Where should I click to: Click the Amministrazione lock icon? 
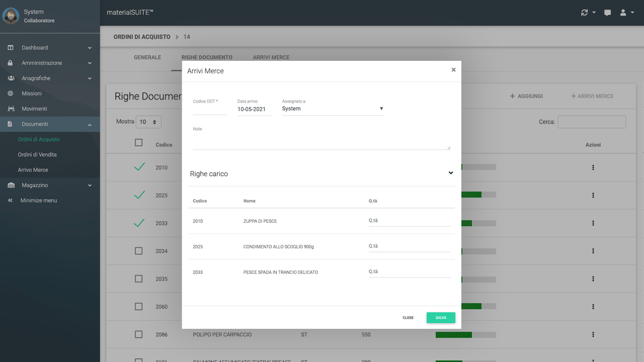[x=11, y=63]
